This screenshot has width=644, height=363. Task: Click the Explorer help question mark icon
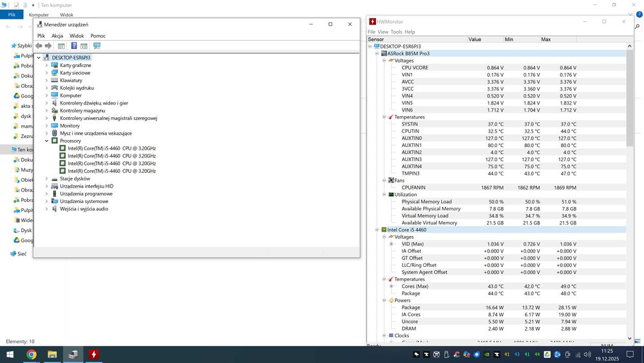pyautogui.click(x=639, y=14)
